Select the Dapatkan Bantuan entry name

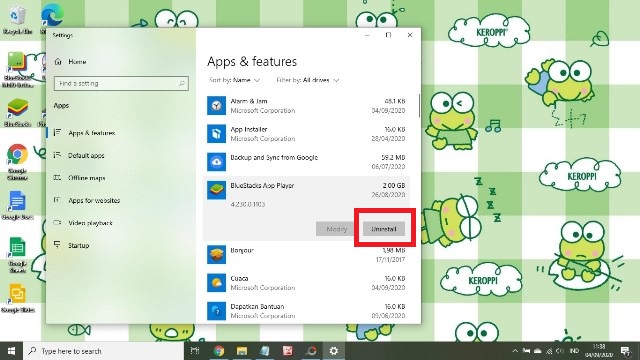(258, 307)
